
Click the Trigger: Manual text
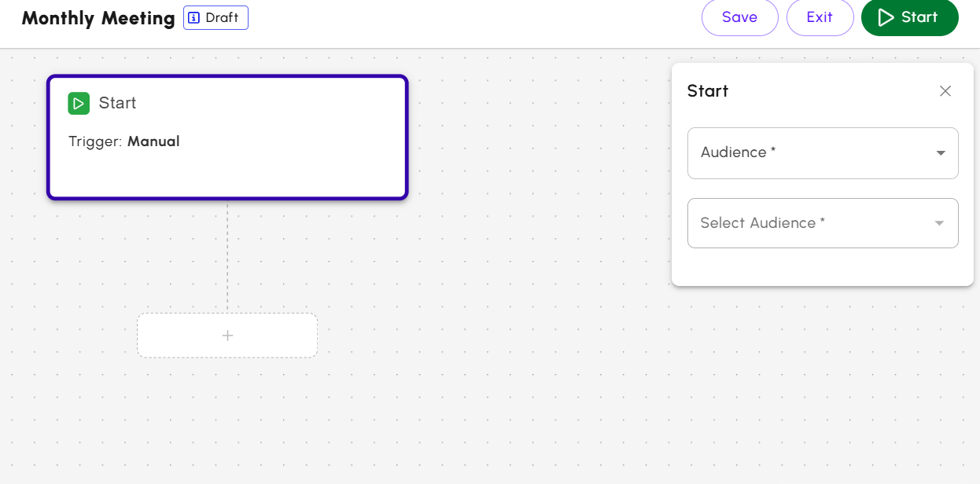pos(124,141)
